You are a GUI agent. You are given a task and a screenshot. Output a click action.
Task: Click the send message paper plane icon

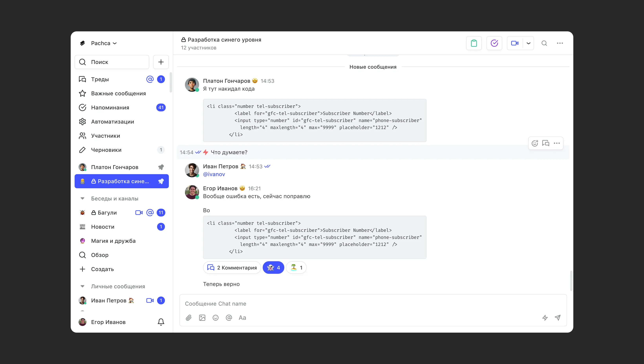[x=557, y=318]
